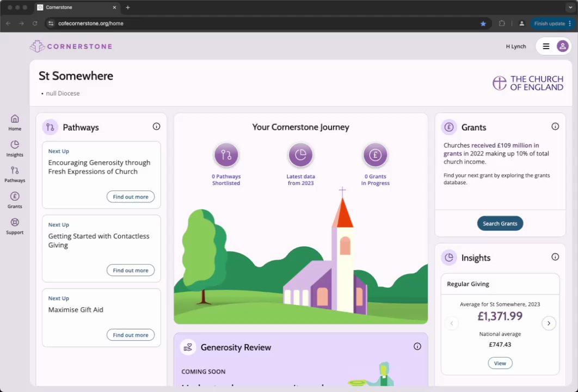Click the 'H Lynch' user name
This screenshot has width=578, height=392.
point(516,46)
